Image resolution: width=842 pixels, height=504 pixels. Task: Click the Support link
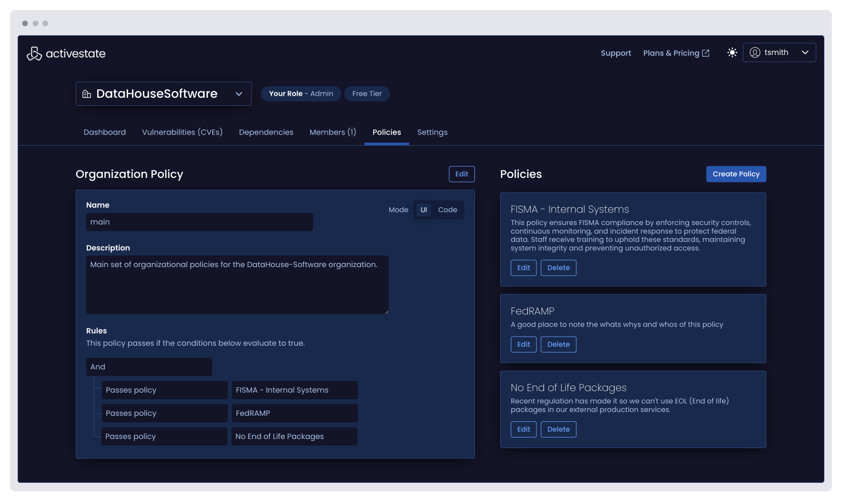616,53
